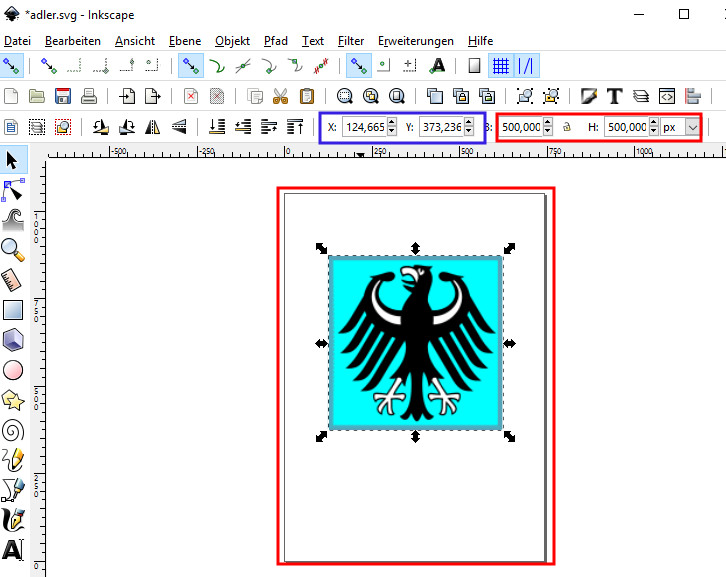Click the X position input field
The height and width of the screenshot is (577, 726).
click(364, 127)
